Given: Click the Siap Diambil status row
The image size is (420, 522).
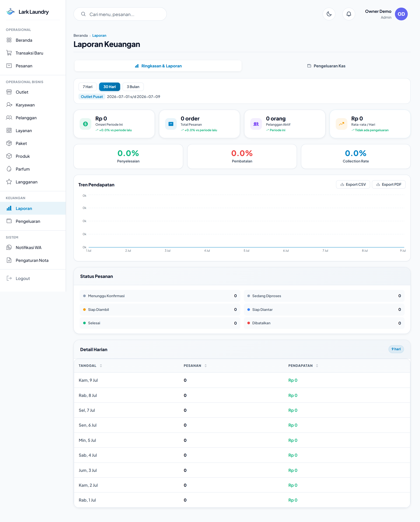Looking at the screenshot, I should 160,309.
